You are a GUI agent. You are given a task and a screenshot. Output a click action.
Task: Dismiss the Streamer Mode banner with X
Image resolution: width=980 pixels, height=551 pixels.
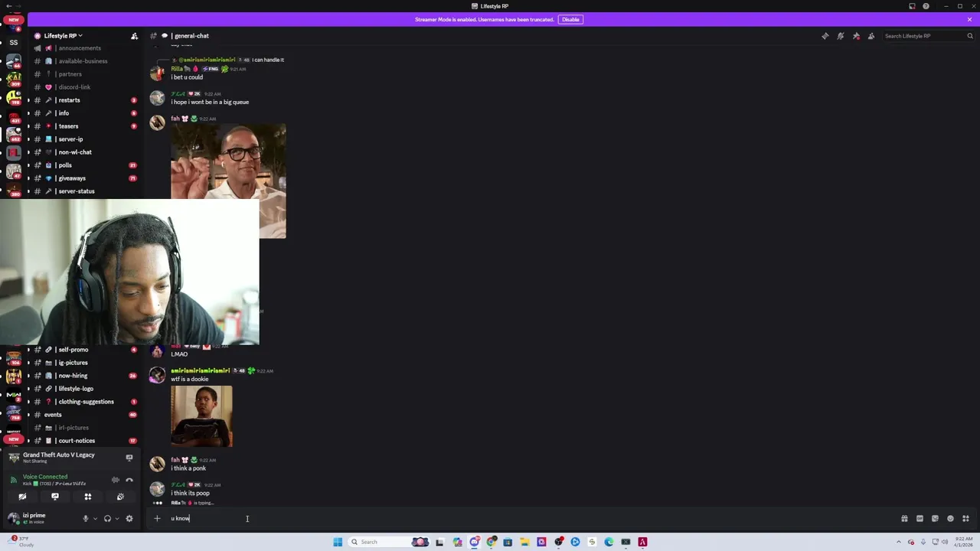[x=969, y=19]
